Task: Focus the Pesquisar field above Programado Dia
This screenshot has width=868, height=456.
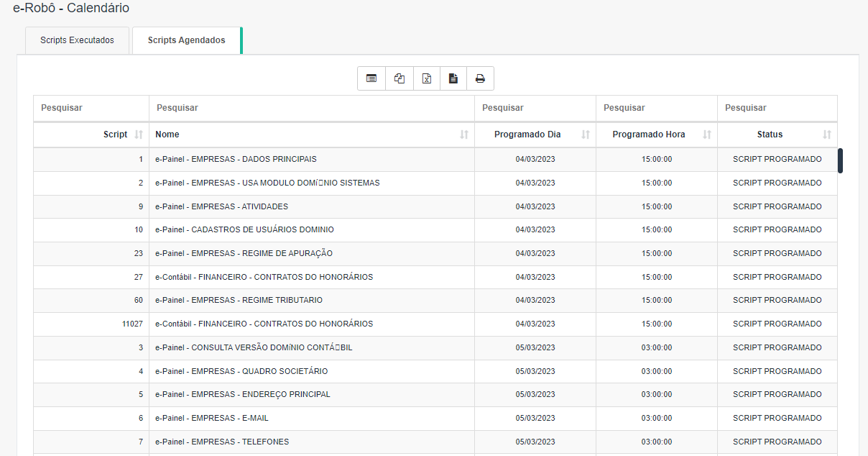Action: [x=535, y=108]
